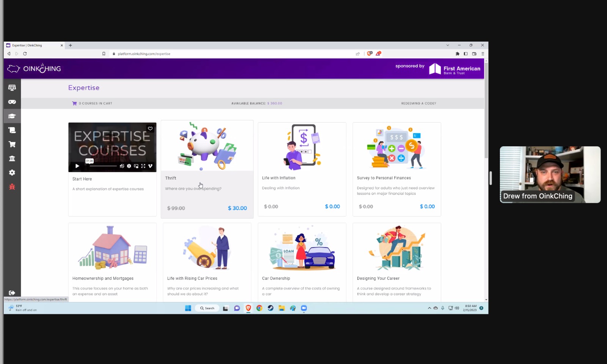Seek within the video progress bar
Image resolution: width=607 pixels, height=364 pixels.
(103, 166)
